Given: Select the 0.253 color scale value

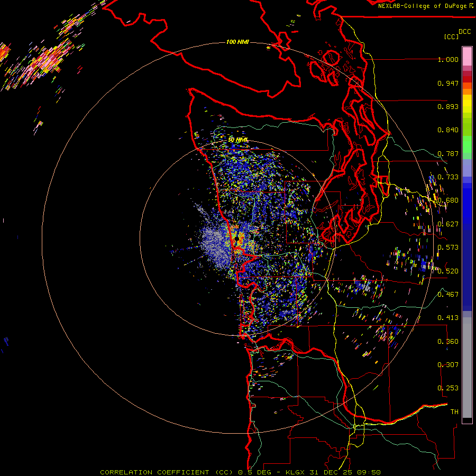Looking at the screenshot, I should [448, 388].
